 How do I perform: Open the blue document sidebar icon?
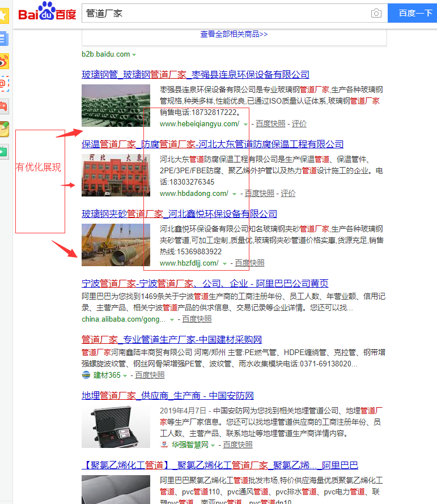tap(4, 39)
